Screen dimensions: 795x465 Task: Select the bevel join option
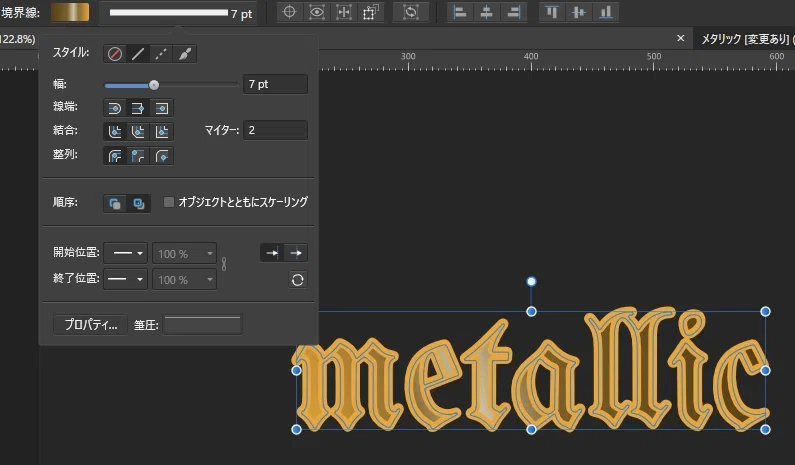point(138,132)
